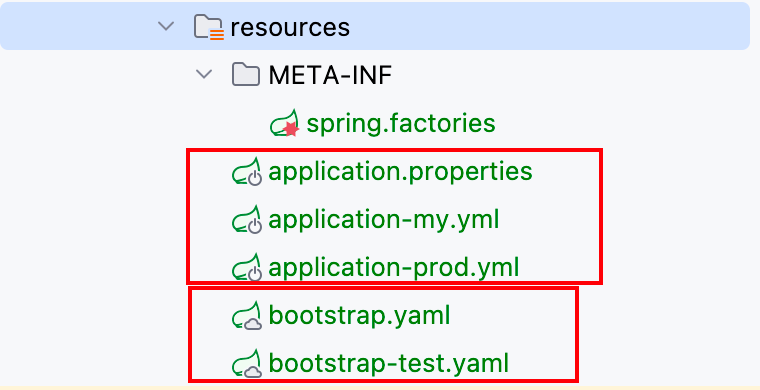Select the bootstrap-test.yaml file name

(389, 363)
